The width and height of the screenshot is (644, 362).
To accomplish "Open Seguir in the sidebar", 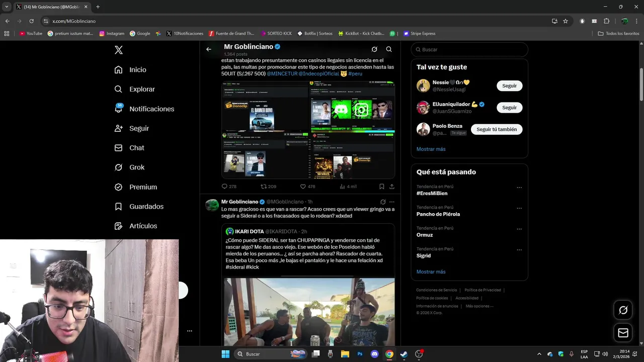I will (131, 128).
